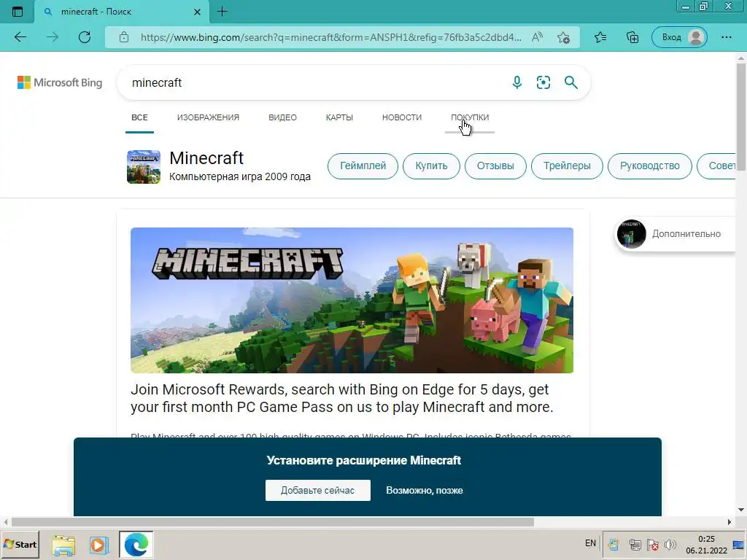This screenshot has height=560, width=747.
Task: Open volume speaker tray icon
Action: click(x=670, y=544)
